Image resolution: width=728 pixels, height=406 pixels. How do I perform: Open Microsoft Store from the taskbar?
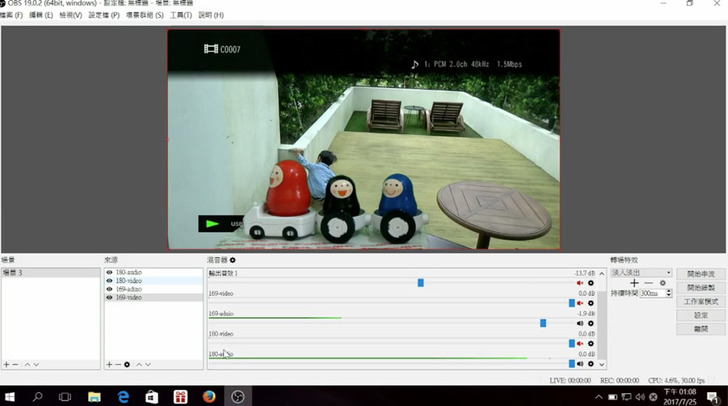click(152, 397)
